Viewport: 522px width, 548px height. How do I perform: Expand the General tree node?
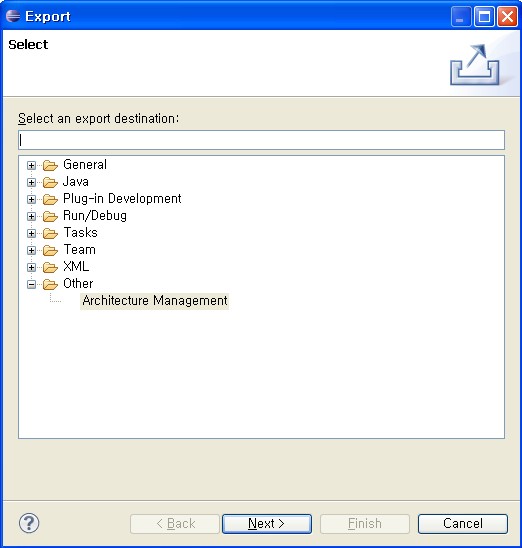31,165
